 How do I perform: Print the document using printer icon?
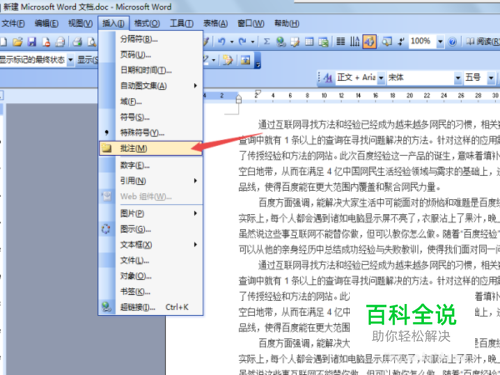tap(77, 42)
